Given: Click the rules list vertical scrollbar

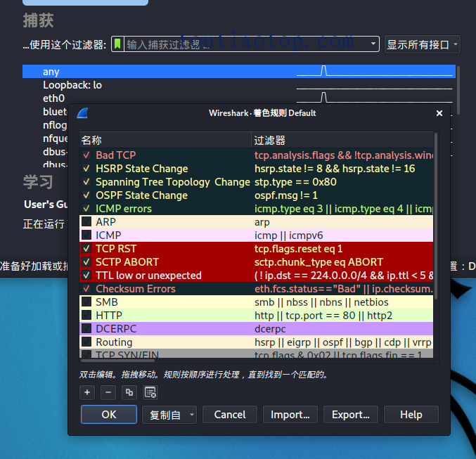Looking at the screenshot, I should pyautogui.click(x=436, y=216).
